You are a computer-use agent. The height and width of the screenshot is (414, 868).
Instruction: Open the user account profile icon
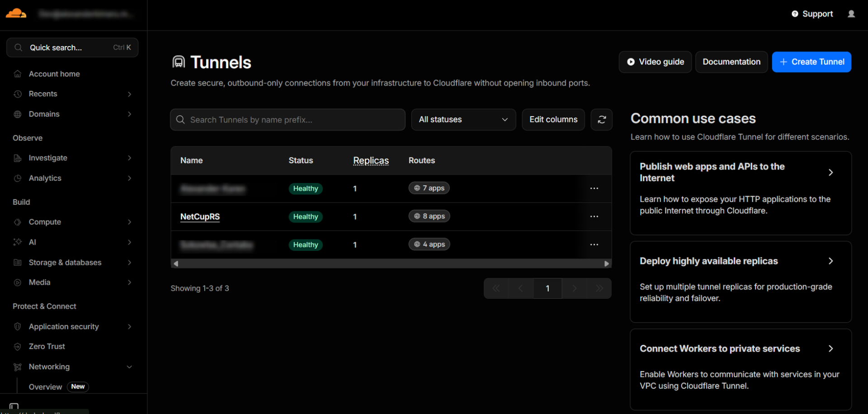(851, 14)
